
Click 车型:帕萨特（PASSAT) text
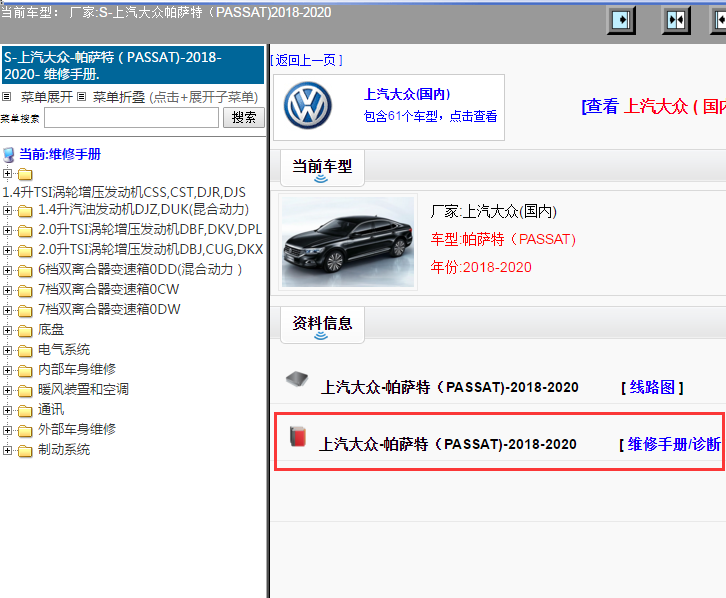(503, 239)
